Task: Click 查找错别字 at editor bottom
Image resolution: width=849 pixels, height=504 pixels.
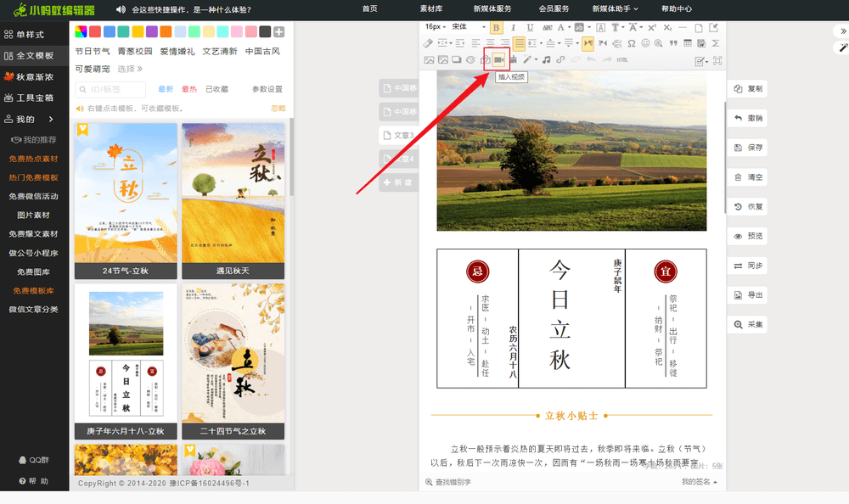Action: pos(448,482)
